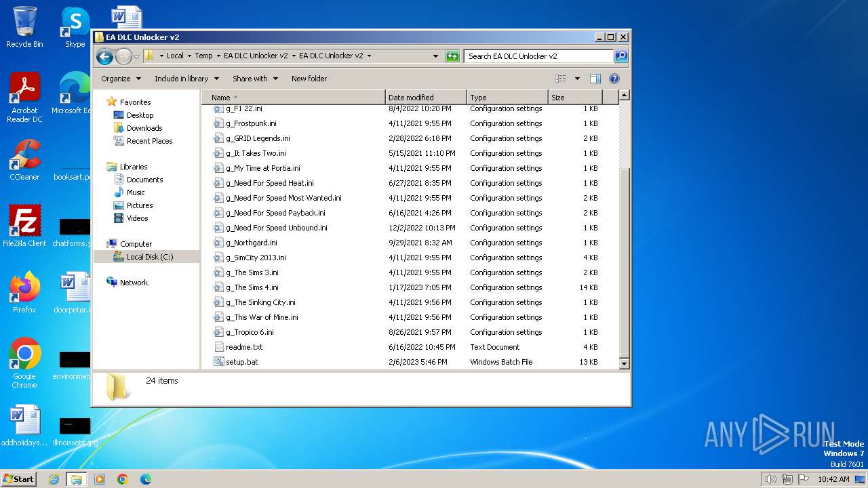Click Windows Media Player taskbar icon

(100, 479)
